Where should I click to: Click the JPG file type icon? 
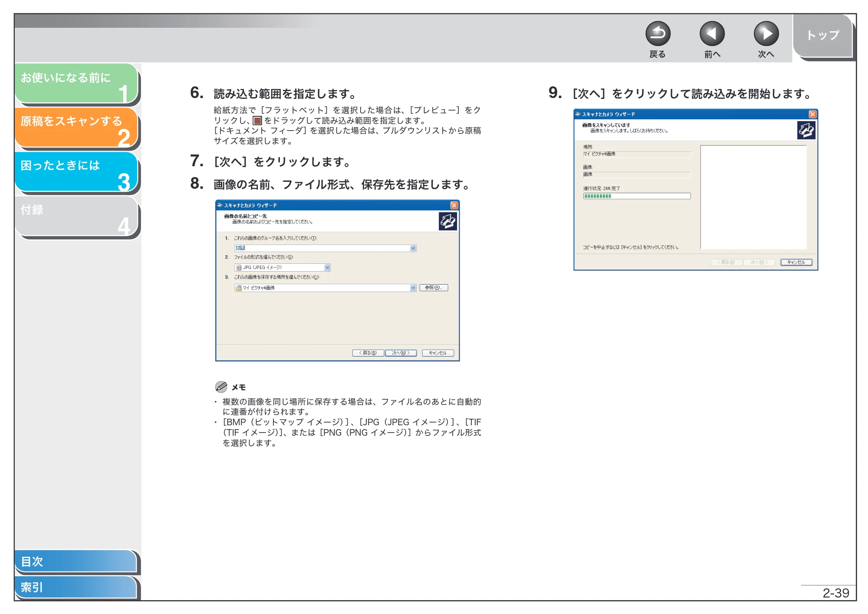click(239, 268)
